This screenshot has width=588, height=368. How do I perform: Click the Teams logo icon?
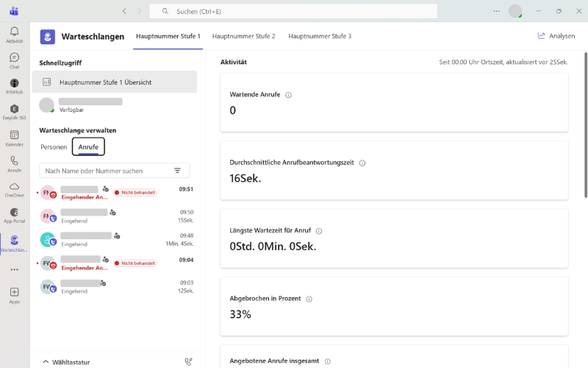[14, 11]
